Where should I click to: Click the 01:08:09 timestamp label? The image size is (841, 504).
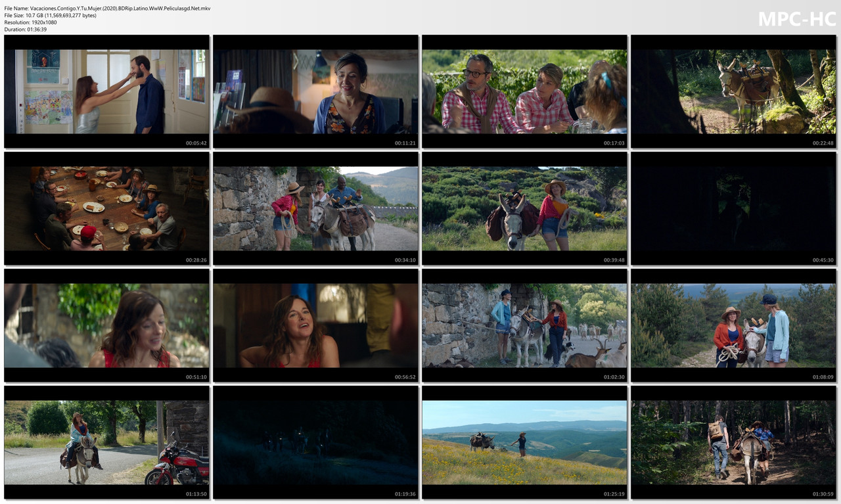[x=823, y=377]
